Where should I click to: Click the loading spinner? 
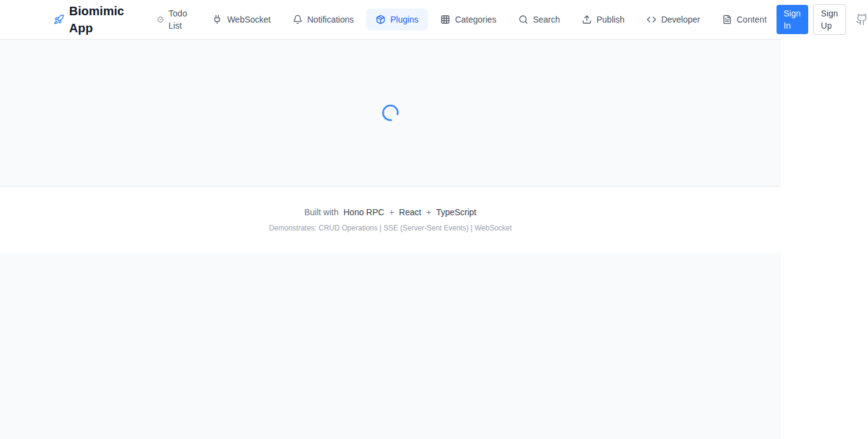point(390,113)
